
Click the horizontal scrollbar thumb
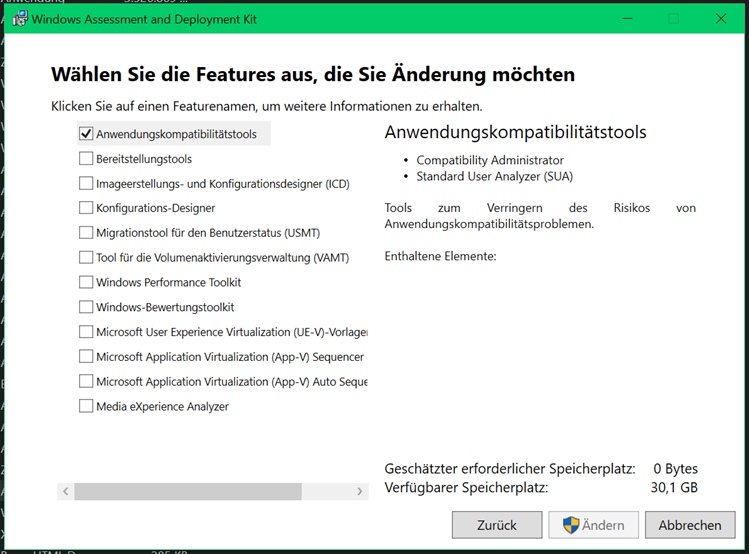coord(188,491)
